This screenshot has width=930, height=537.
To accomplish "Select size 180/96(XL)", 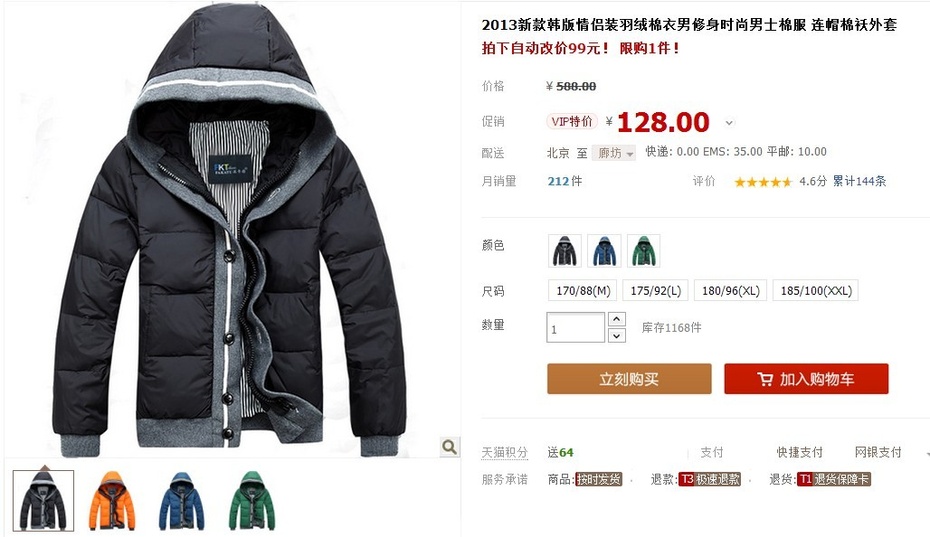I will pos(731,291).
